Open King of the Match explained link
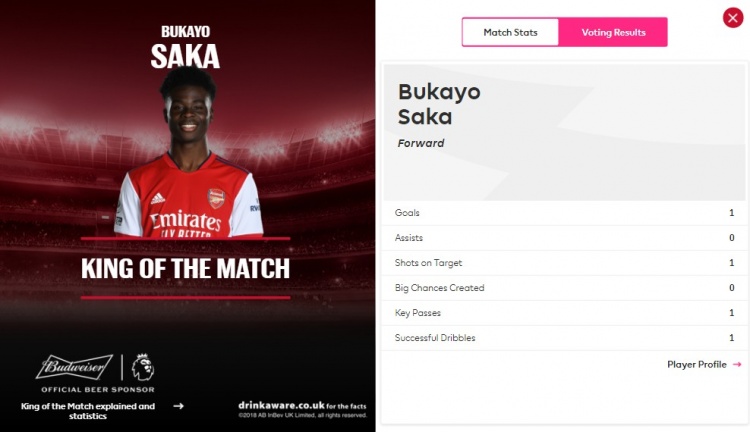Screen dimensions: 750x432 (88, 411)
